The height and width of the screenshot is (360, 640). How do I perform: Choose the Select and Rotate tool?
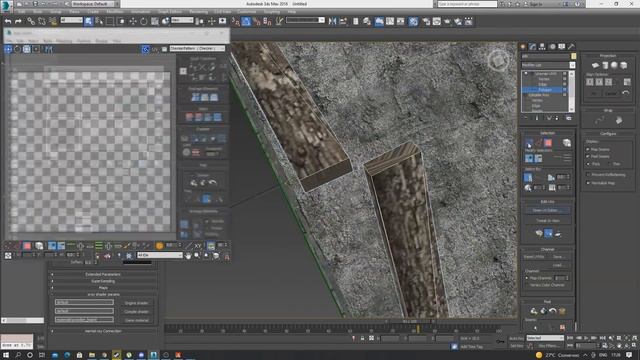[x=144, y=21]
